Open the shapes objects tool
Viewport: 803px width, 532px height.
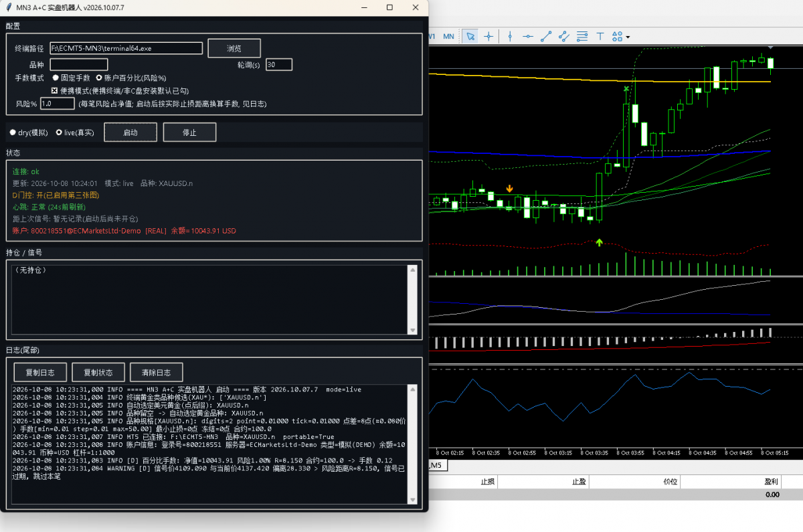[x=617, y=36]
